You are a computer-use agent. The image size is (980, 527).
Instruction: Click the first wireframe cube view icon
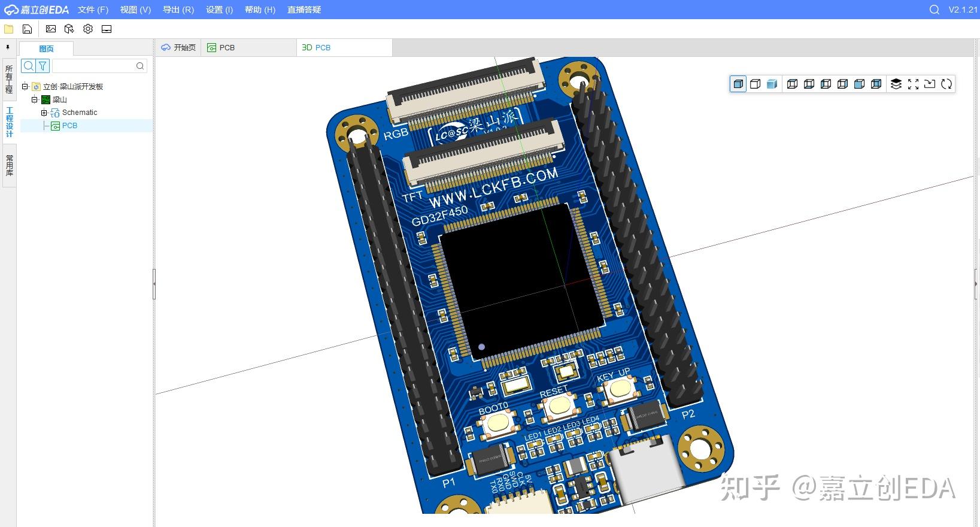click(792, 84)
